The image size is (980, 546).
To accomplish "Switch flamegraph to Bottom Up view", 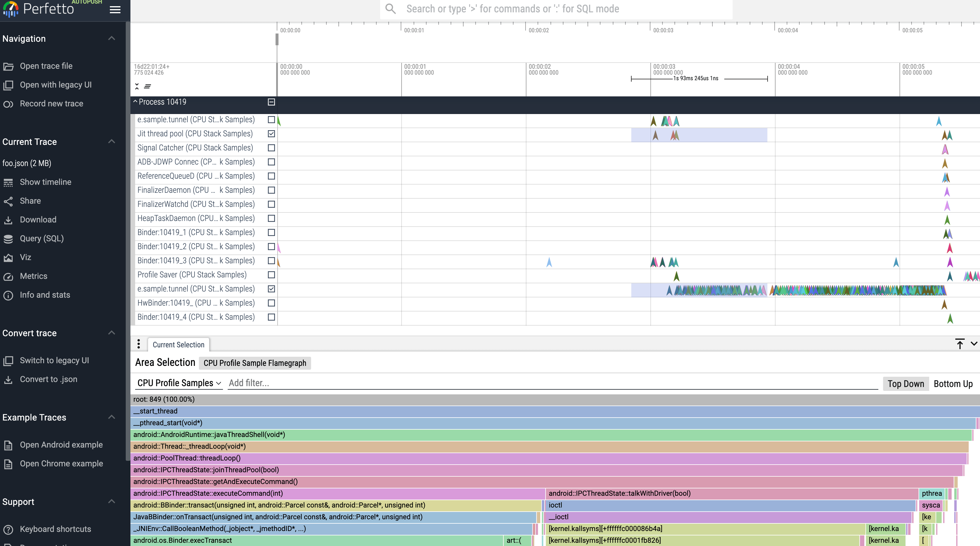I will click(x=953, y=383).
